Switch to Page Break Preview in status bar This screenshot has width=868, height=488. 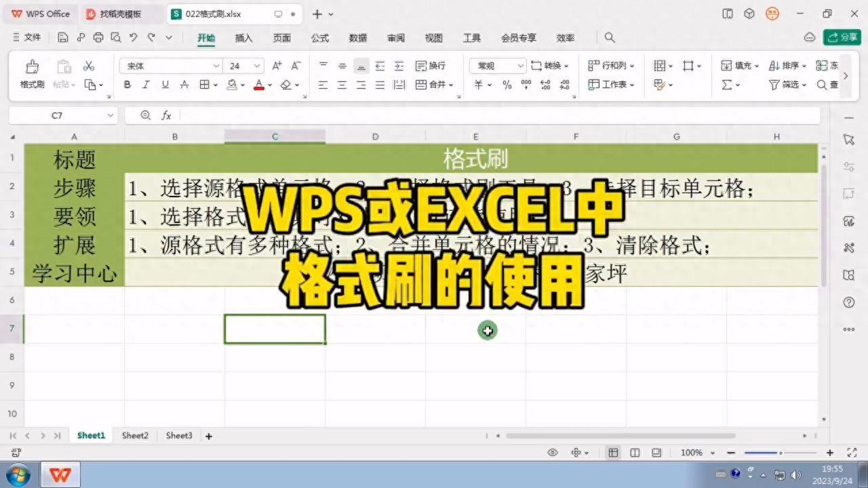click(x=656, y=453)
